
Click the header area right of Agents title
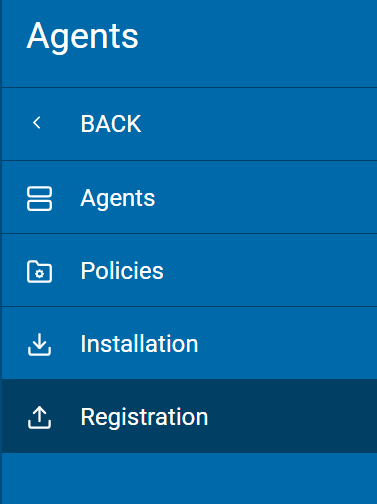tap(257, 43)
